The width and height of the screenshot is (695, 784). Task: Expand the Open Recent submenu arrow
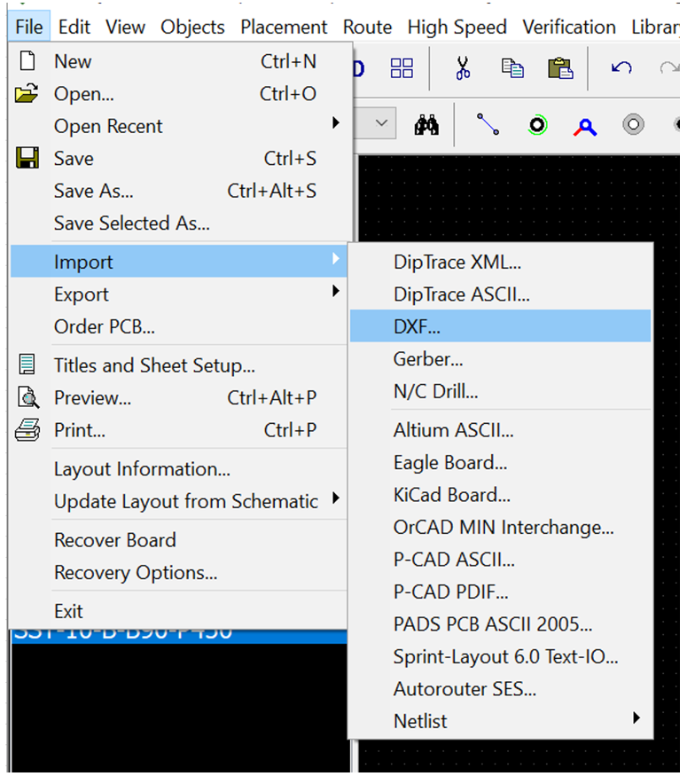[x=336, y=122]
